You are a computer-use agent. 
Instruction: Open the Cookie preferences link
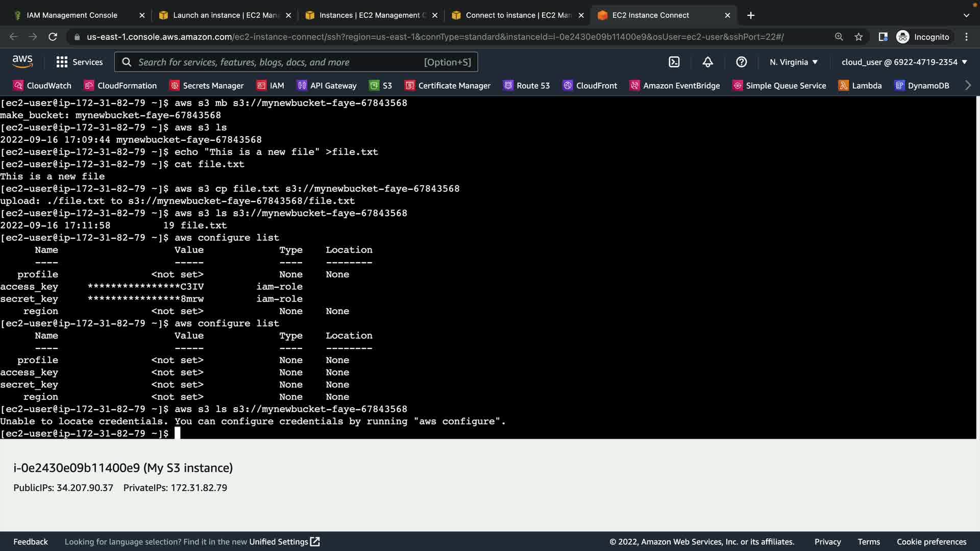pyautogui.click(x=932, y=542)
